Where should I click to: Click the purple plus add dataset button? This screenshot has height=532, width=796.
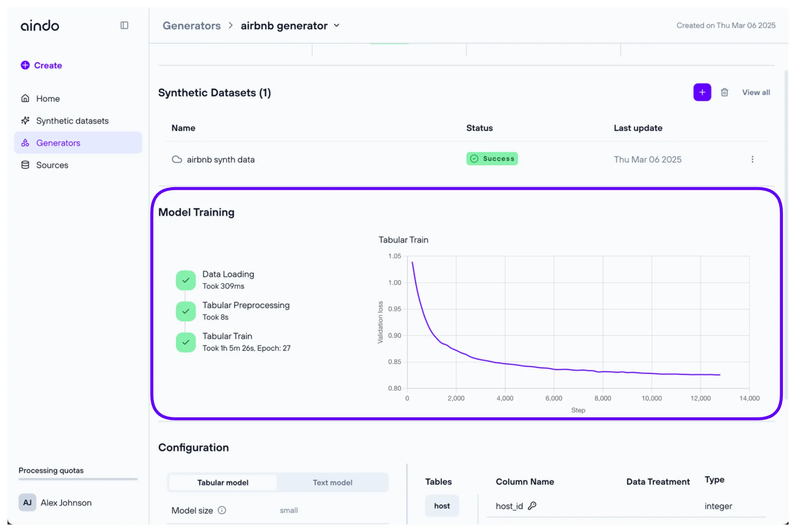pyautogui.click(x=702, y=92)
